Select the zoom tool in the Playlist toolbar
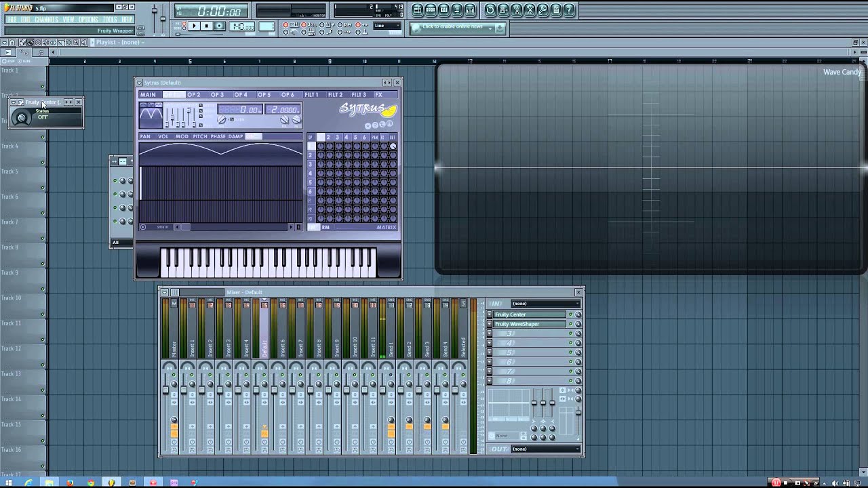 [x=77, y=42]
